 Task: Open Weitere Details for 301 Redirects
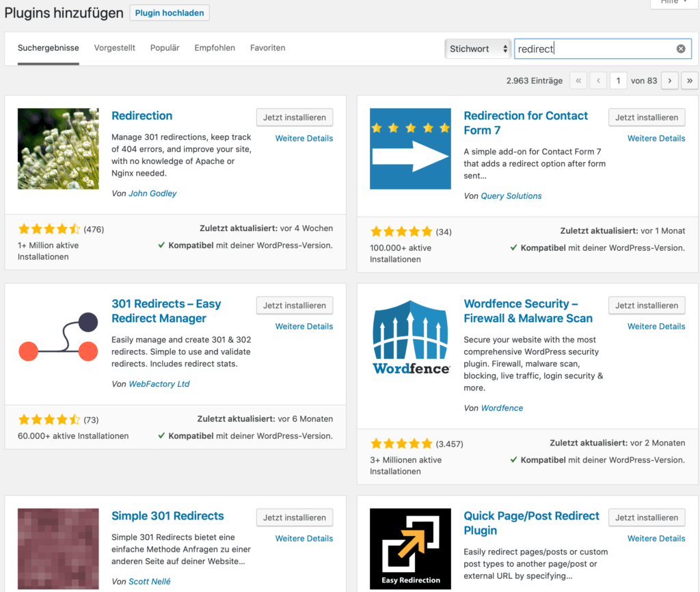click(x=304, y=326)
